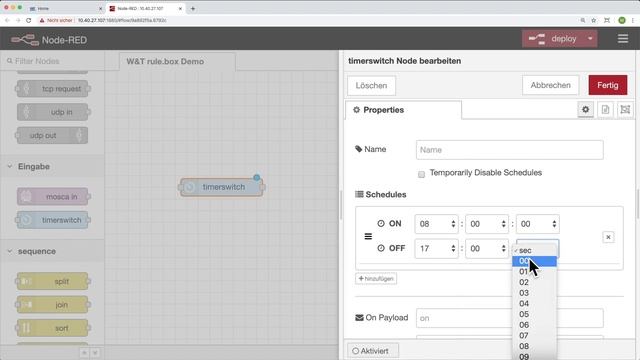The image size is (640, 360).
Task: Toggle Temporarily Disable Schedules checkbox
Action: (x=421, y=174)
